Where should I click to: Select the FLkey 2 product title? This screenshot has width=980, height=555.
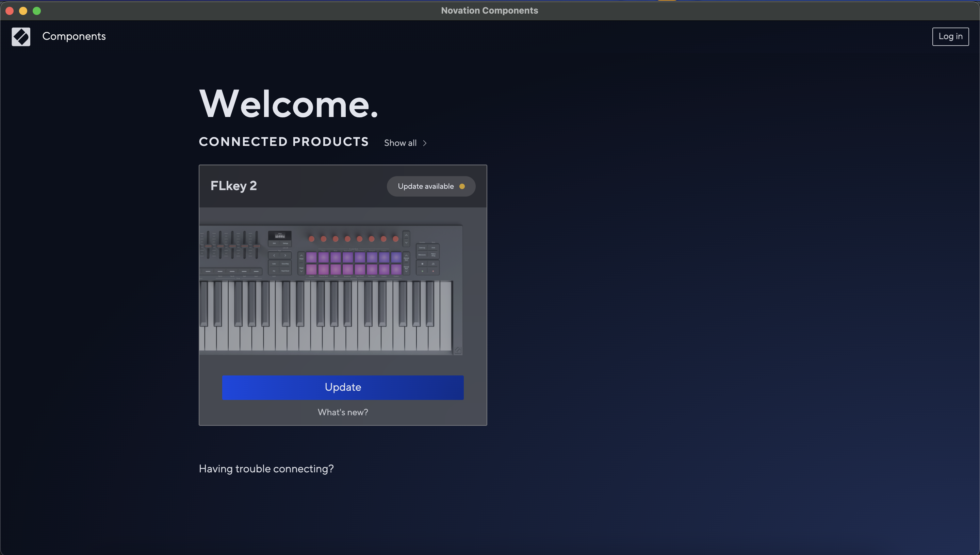[x=234, y=186]
